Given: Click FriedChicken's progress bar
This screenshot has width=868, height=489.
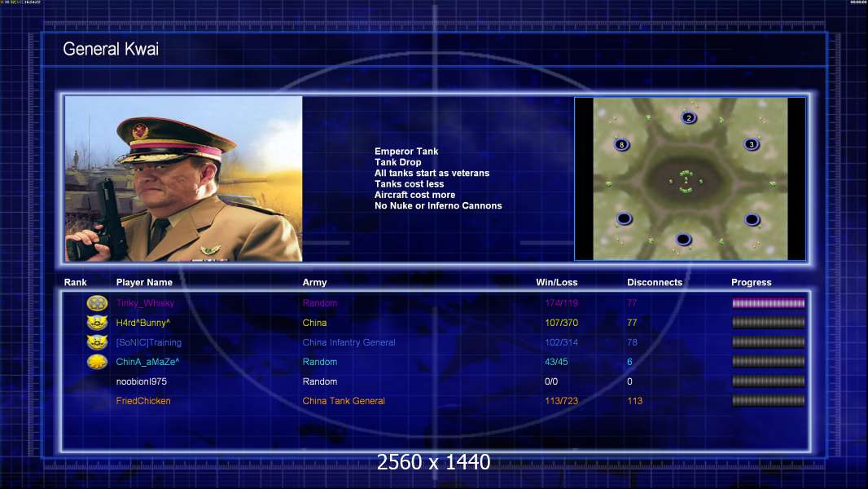Looking at the screenshot, I should pos(769,400).
